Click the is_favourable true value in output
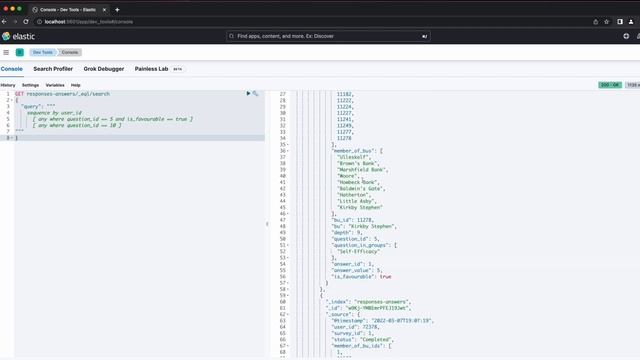Viewport: 640px width, 360px height. [385, 276]
